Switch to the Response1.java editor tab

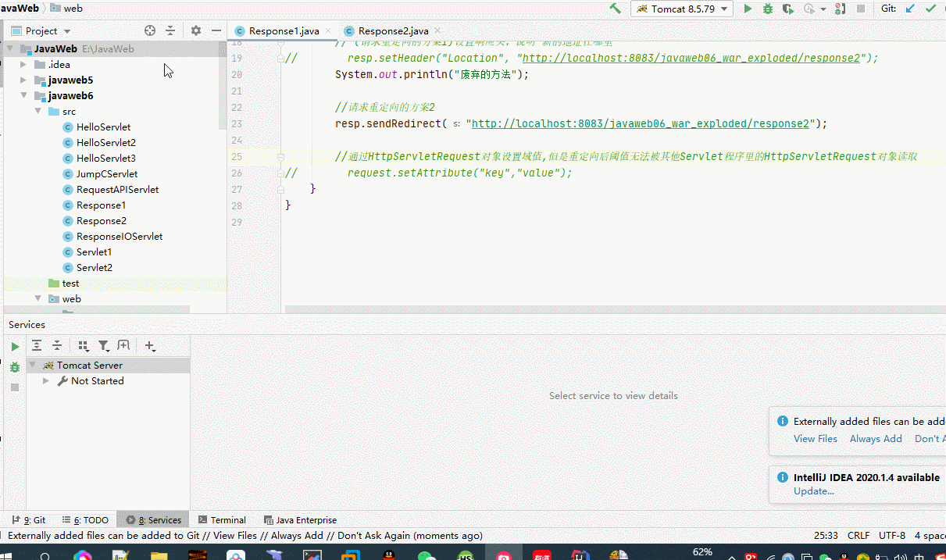pos(284,30)
